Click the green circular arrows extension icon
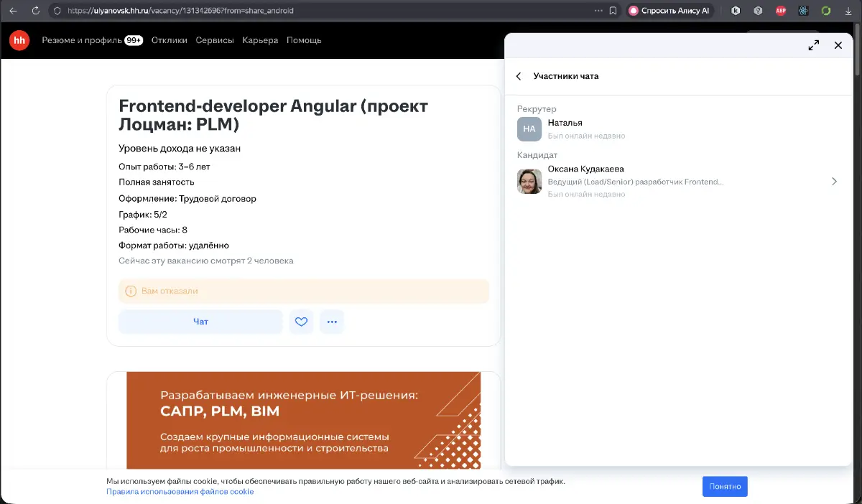The height and width of the screenshot is (504, 862). (x=826, y=11)
